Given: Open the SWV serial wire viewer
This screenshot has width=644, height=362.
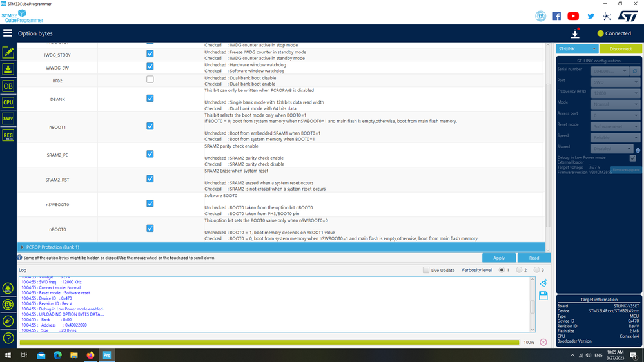Looking at the screenshot, I should [8, 119].
